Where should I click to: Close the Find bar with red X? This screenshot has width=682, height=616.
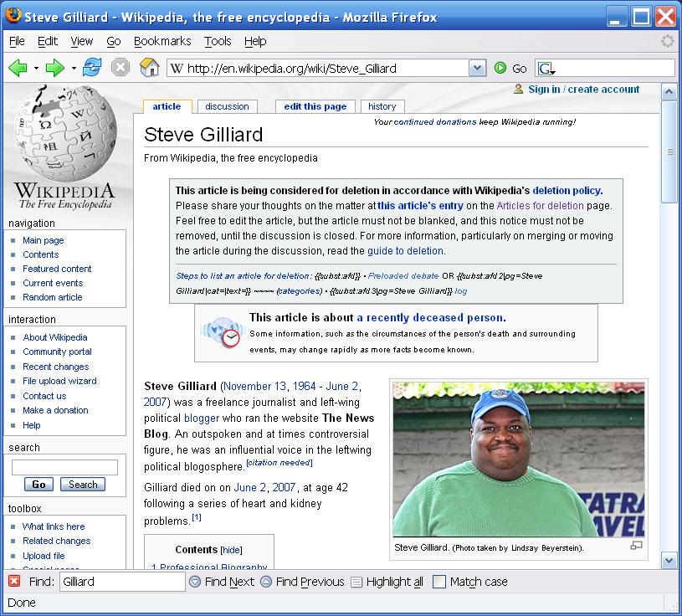coord(14,581)
